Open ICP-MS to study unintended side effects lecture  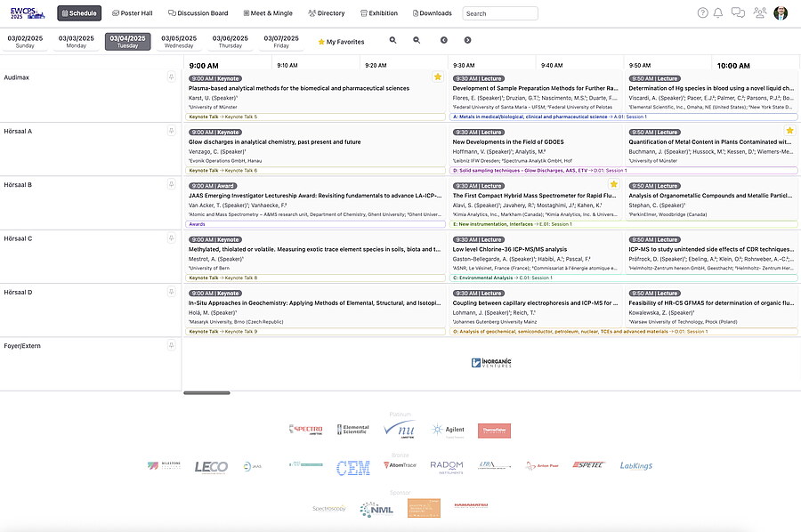(x=712, y=253)
